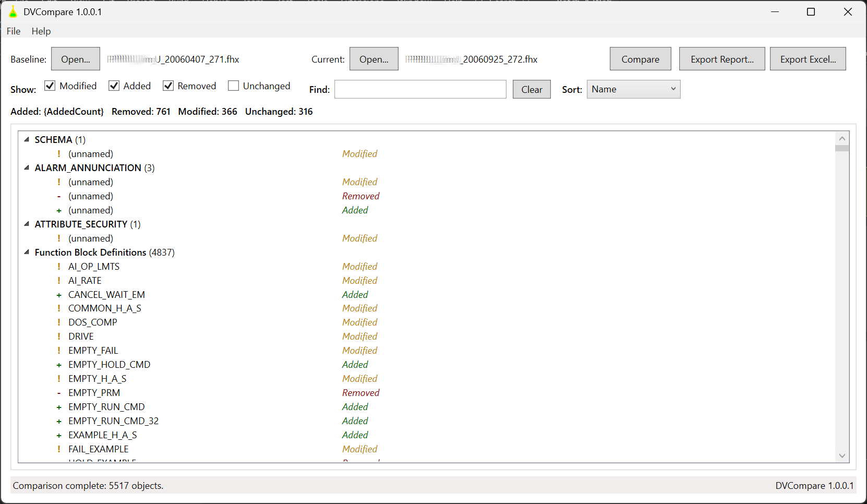Click the 'Unchanged: 316' summary count
867x504 pixels.
pyautogui.click(x=279, y=112)
